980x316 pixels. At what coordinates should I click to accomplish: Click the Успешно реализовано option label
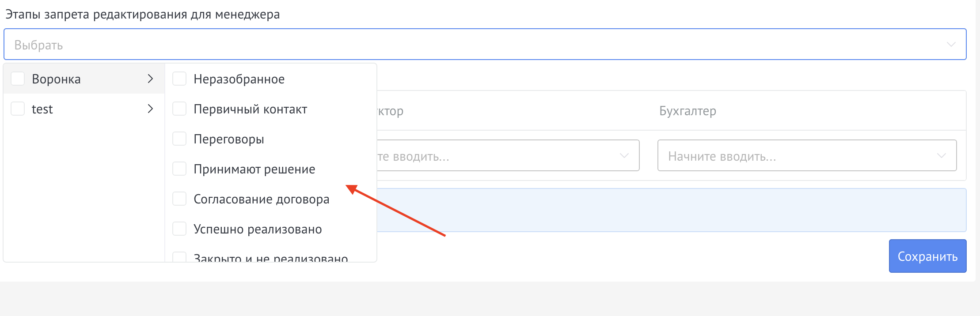pyautogui.click(x=258, y=229)
